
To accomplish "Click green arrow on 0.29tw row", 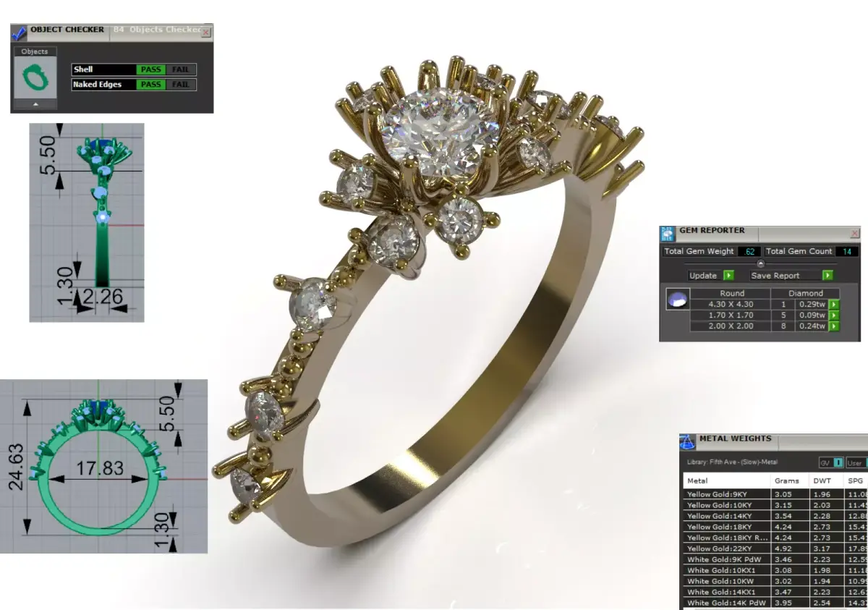I will point(833,305).
